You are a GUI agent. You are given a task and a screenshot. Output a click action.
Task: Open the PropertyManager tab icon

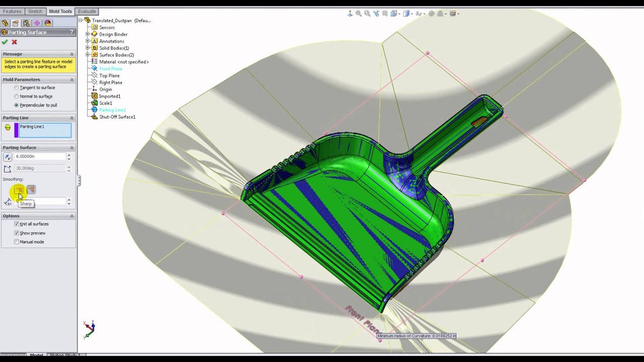(x=16, y=23)
